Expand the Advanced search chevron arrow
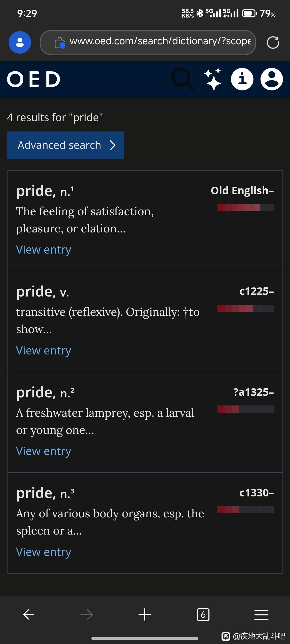Viewport: 290px width, 644px height. 113,145
